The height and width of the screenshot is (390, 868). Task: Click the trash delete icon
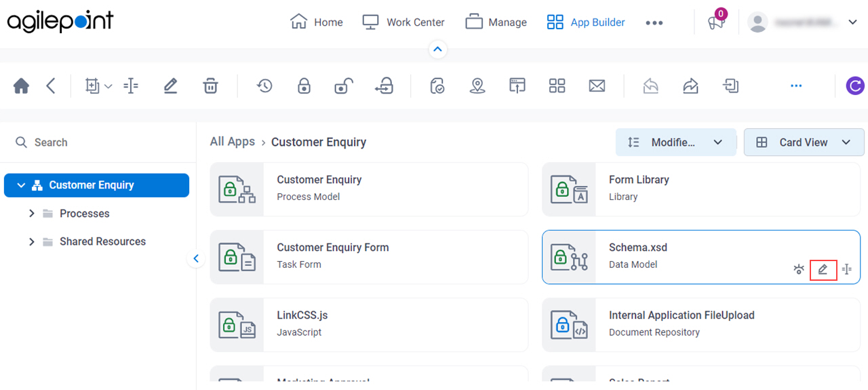point(210,86)
